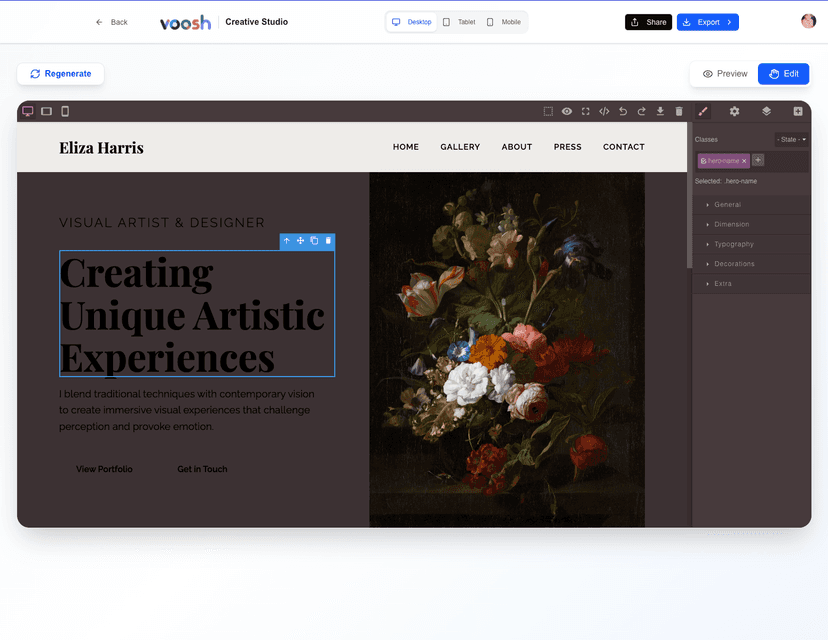This screenshot has height=640, width=828.
Task: Click GALLERY in the site navigation
Action: (460, 147)
